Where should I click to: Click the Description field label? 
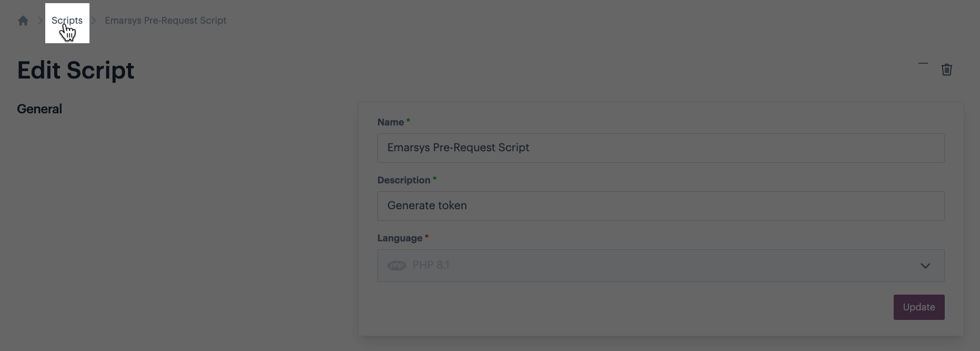[x=404, y=180]
